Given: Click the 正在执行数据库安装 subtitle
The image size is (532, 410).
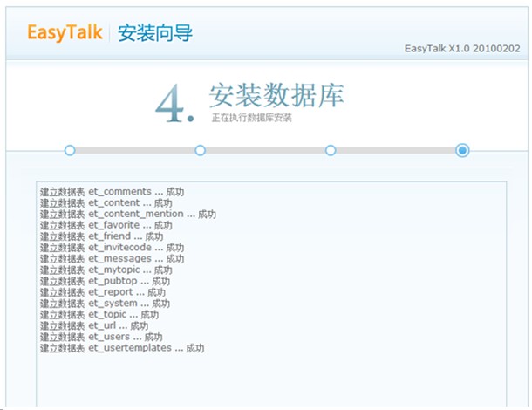Looking at the screenshot, I should tap(252, 118).
